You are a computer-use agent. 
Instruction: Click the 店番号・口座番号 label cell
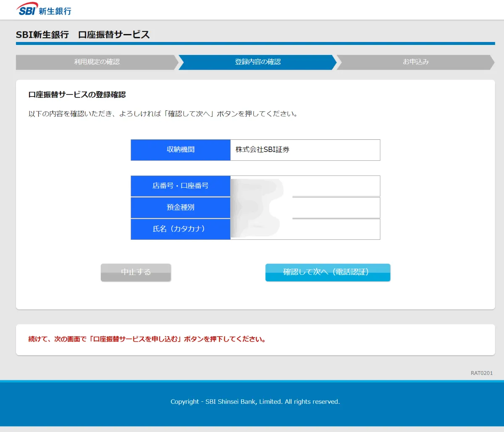click(181, 186)
